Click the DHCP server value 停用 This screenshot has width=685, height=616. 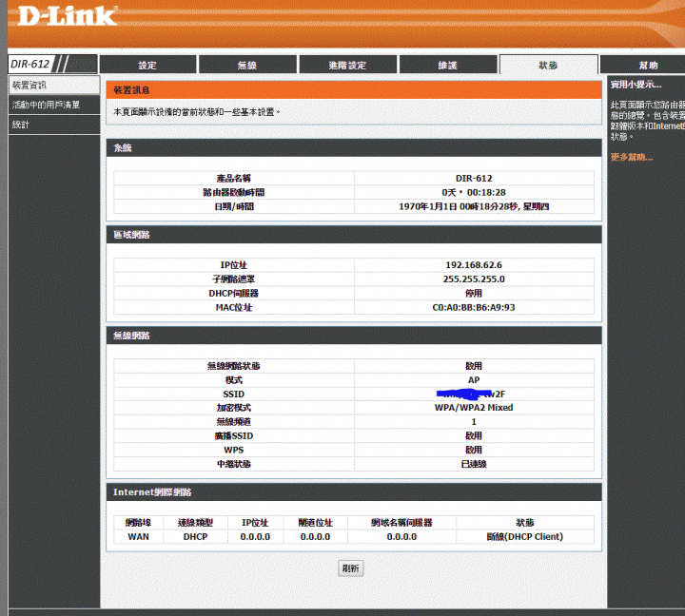[x=474, y=293]
